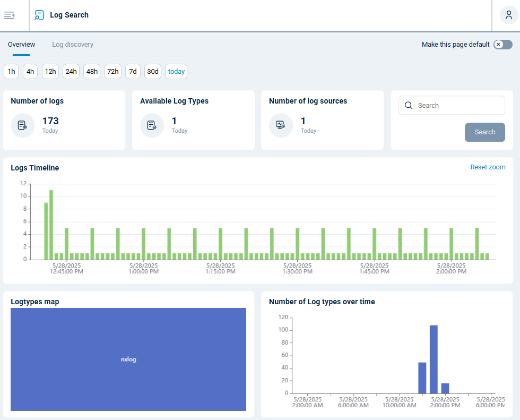
Task: Select the 24h time range
Action: 71,71
